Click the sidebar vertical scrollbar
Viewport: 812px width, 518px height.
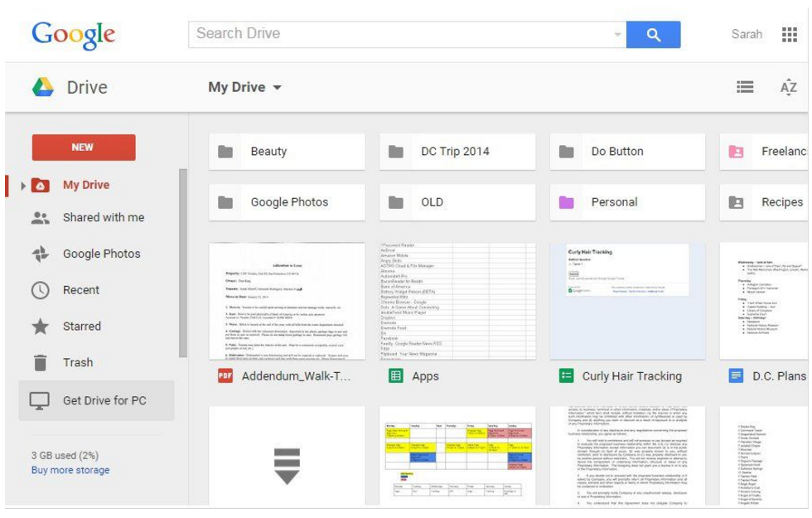coord(183,264)
